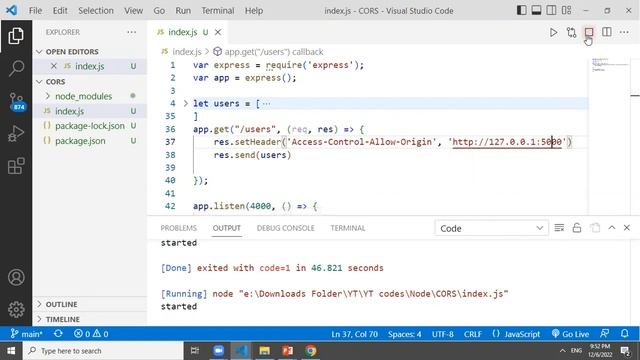Viewport: 640px width, 360px height.
Task: Open changes compare icon in editor toolbar
Action: click(571, 32)
